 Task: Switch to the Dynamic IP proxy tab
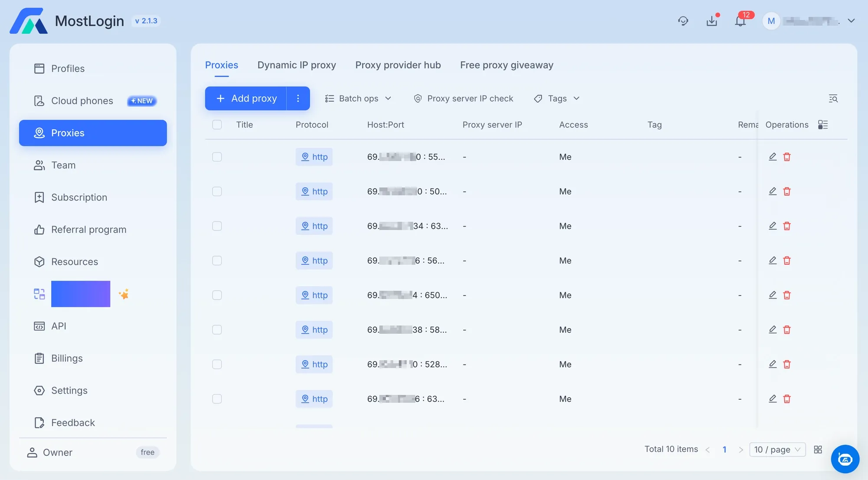pyautogui.click(x=297, y=65)
